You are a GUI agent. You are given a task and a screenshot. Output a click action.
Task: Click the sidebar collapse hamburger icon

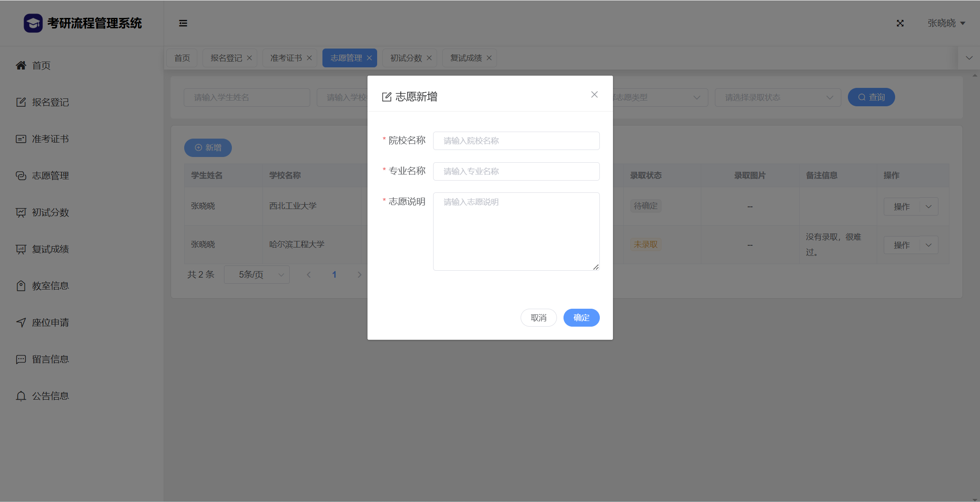coord(183,23)
